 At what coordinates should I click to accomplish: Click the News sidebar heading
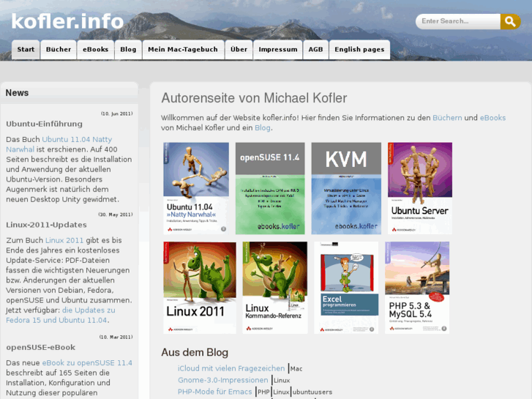[x=17, y=93]
